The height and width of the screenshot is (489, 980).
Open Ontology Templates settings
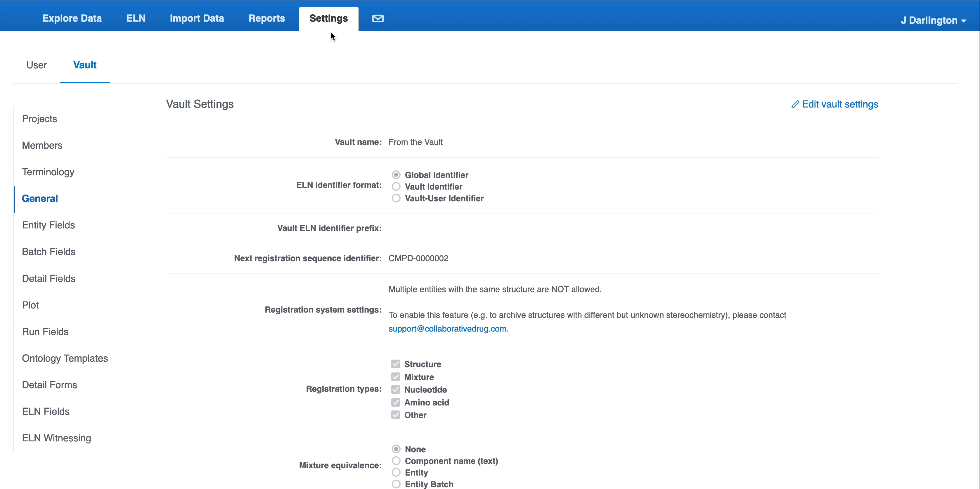(x=65, y=359)
